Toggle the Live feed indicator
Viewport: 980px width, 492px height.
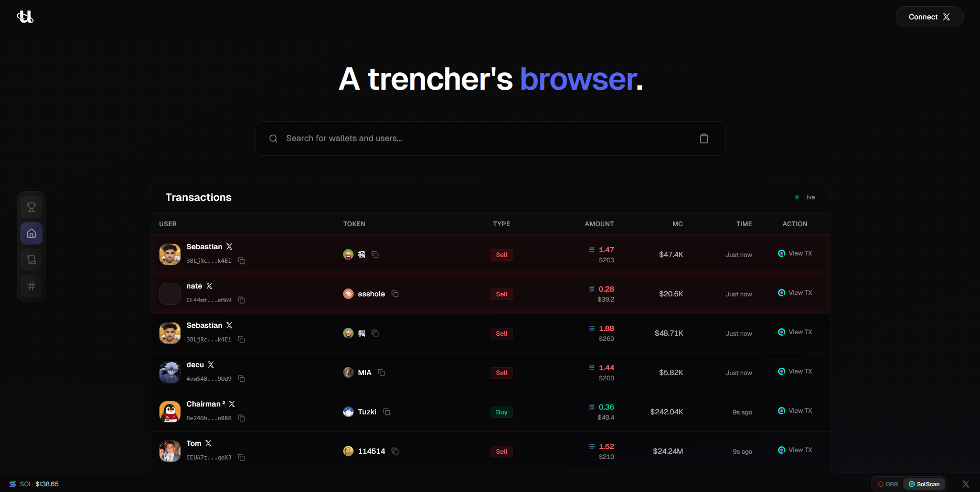click(805, 197)
